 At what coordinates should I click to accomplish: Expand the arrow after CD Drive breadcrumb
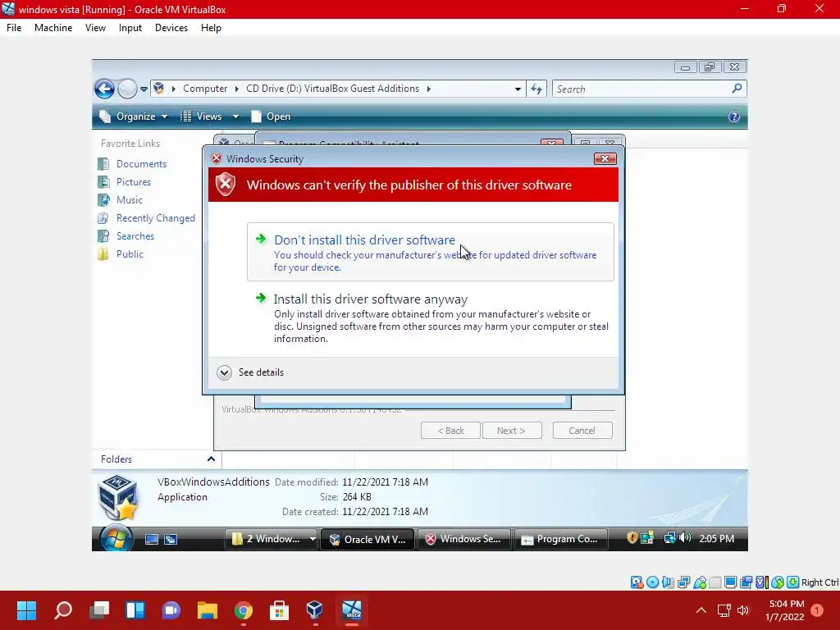[428, 89]
